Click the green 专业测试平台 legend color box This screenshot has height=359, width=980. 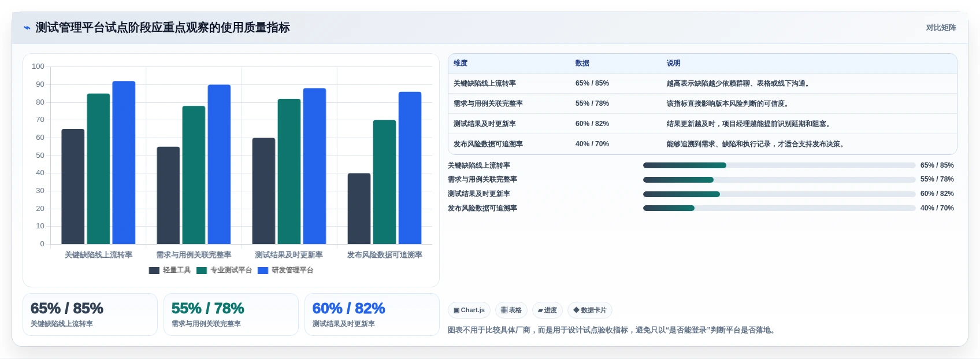202,271
